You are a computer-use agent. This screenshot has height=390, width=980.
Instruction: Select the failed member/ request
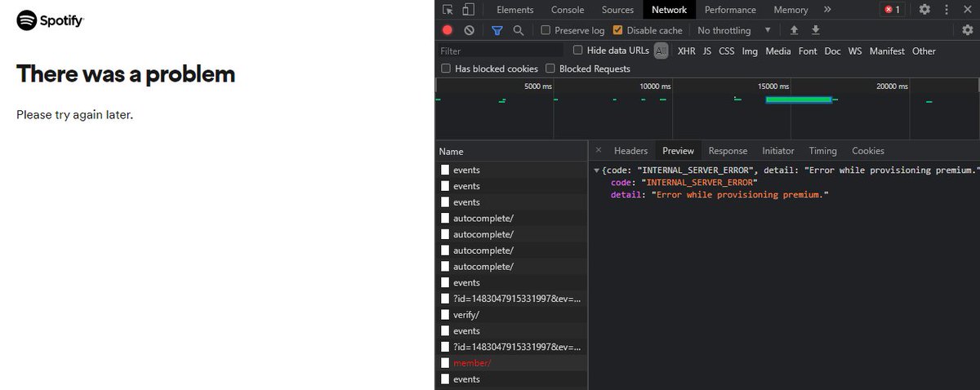coord(511,363)
